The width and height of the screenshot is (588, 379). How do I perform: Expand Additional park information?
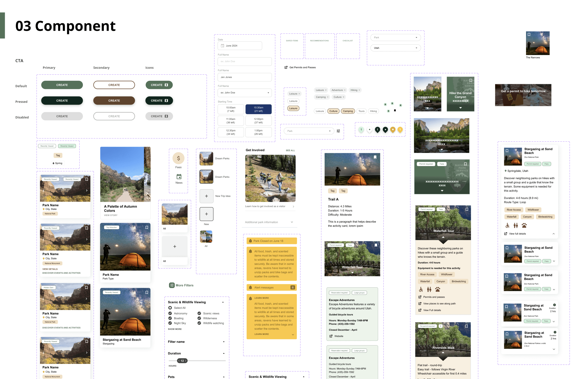(292, 222)
